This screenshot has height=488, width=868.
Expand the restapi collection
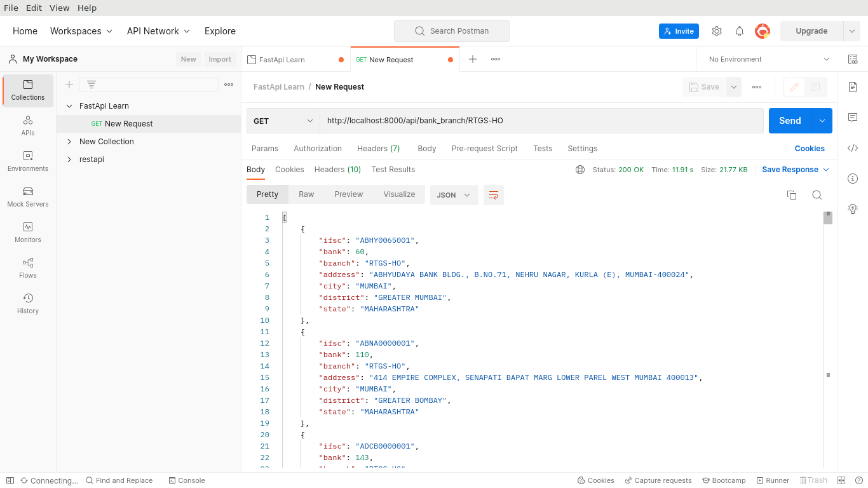(69, 159)
